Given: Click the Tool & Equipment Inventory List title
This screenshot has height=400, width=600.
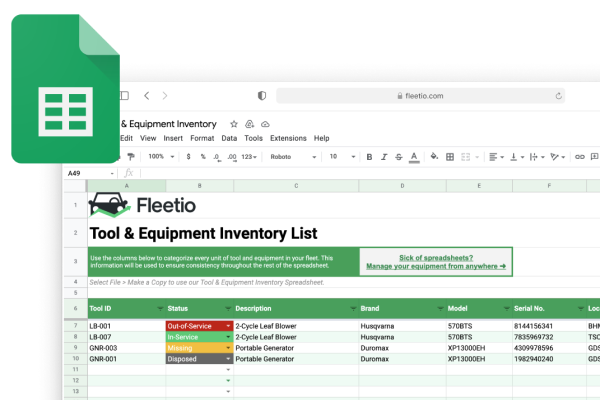Looking at the screenshot, I should pyautogui.click(x=203, y=233).
